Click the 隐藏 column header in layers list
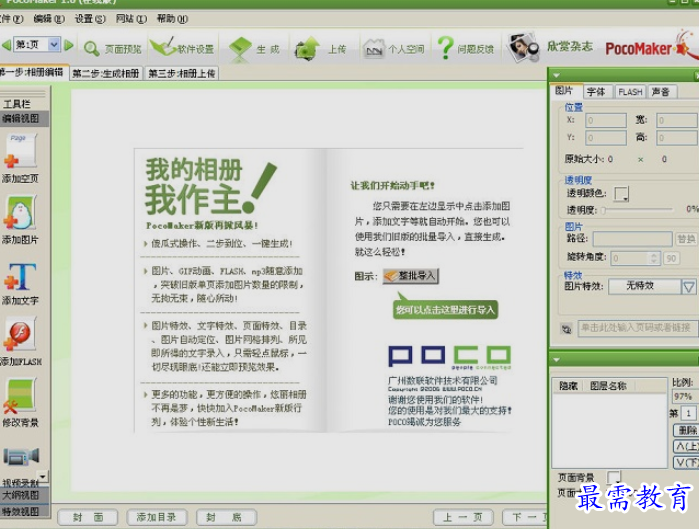The width and height of the screenshot is (699, 529). click(568, 386)
